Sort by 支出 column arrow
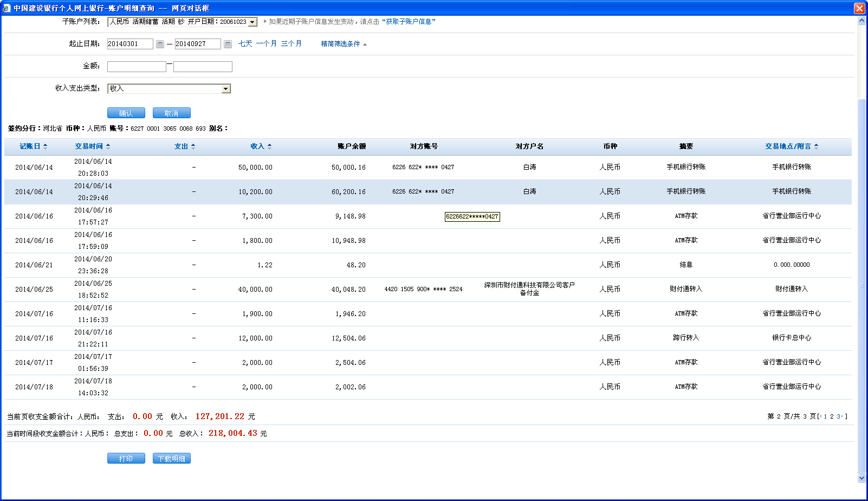The height and width of the screenshot is (501, 868). pyautogui.click(x=193, y=146)
